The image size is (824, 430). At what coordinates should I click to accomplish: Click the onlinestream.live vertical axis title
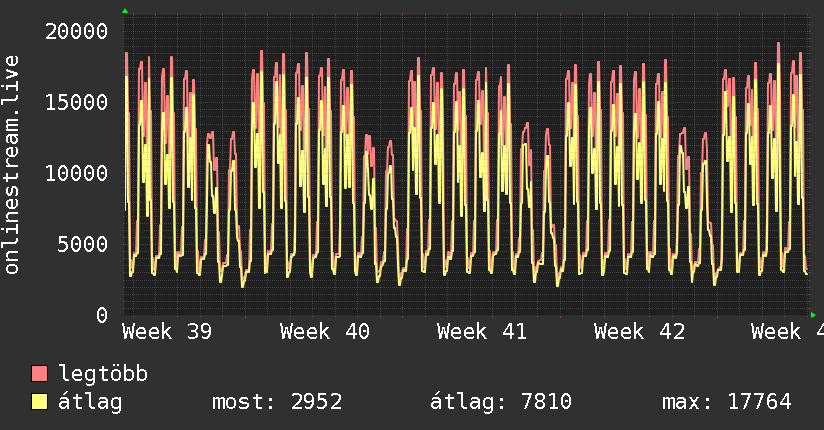pyautogui.click(x=12, y=165)
